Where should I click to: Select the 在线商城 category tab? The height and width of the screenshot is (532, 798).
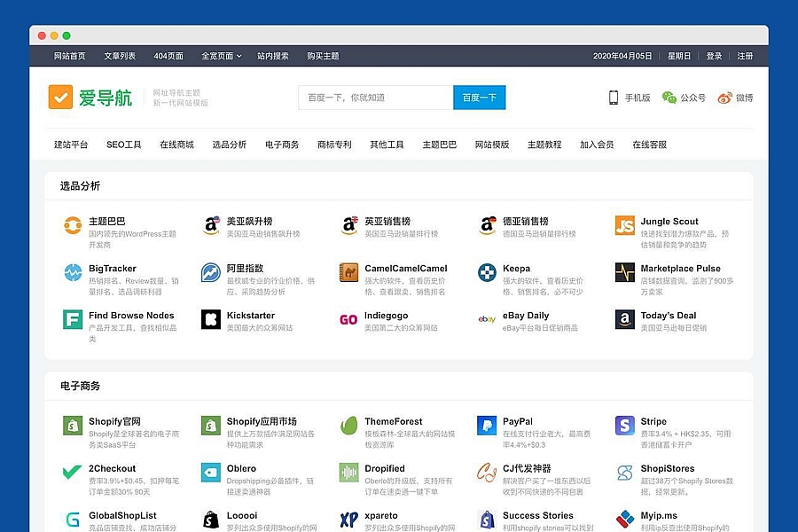pos(176,145)
